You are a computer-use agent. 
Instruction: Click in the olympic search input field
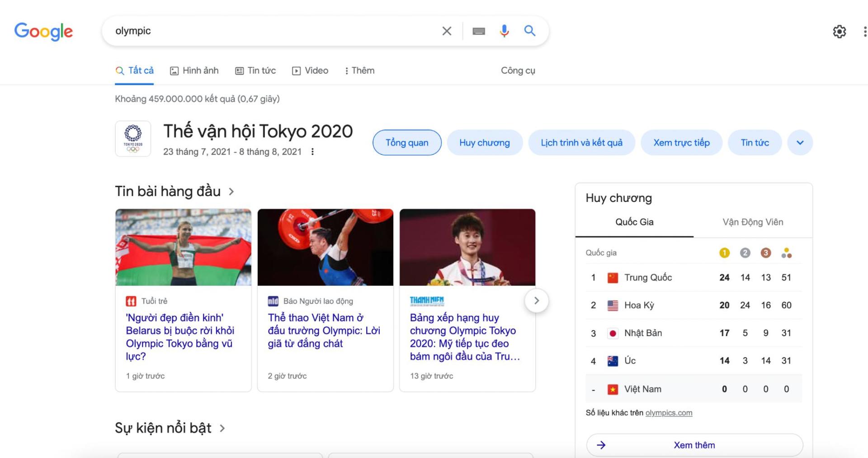(x=271, y=31)
